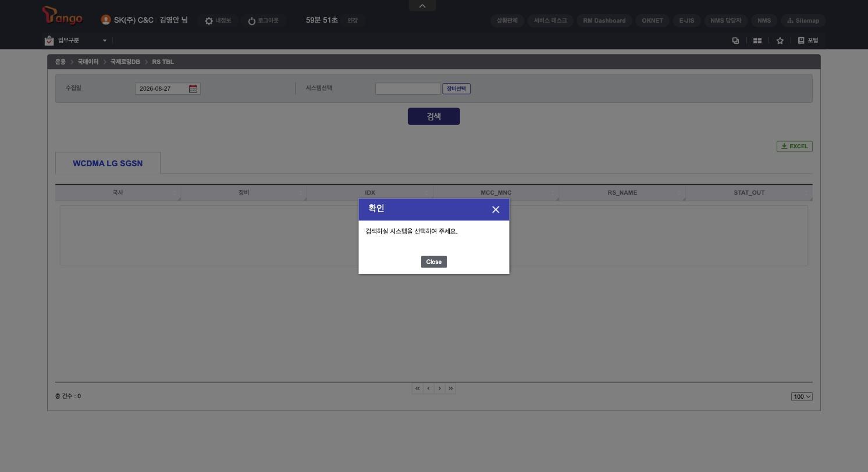The height and width of the screenshot is (472, 868).
Task: Sort by the MCC_MNC column header
Action: pyautogui.click(x=496, y=192)
